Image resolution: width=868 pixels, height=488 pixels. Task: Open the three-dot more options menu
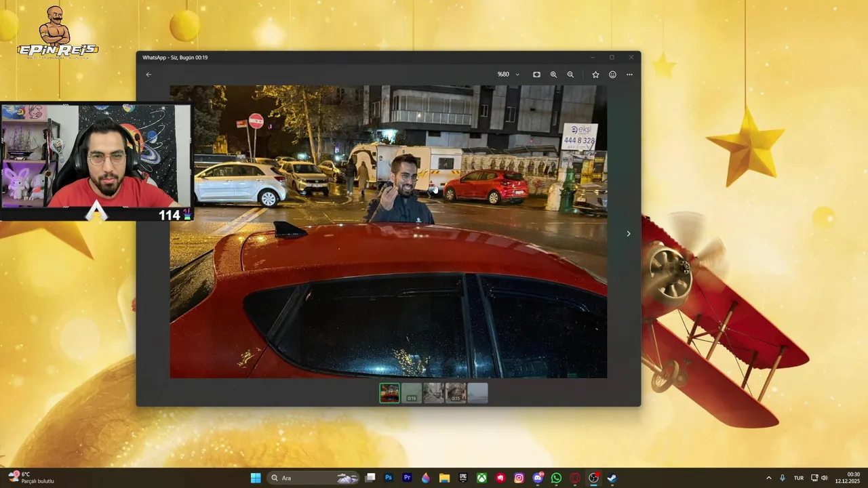pos(629,75)
